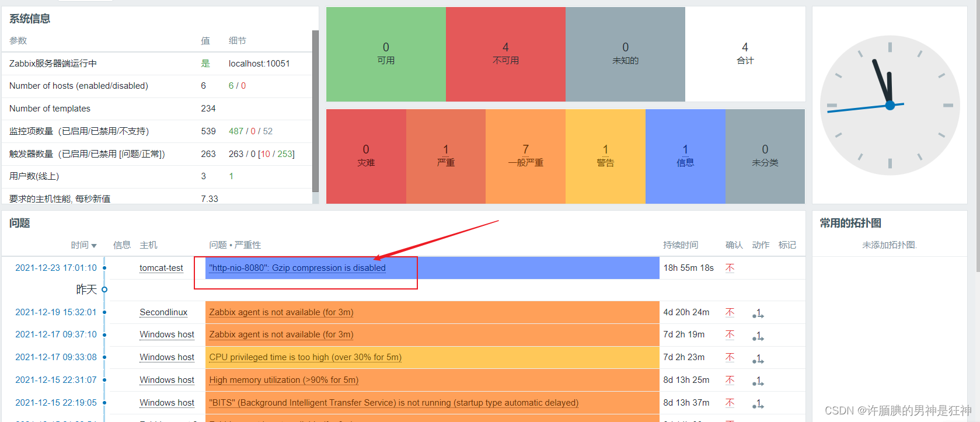Click the 警告 severity tile
The image size is (980, 422).
click(x=605, y=156)
